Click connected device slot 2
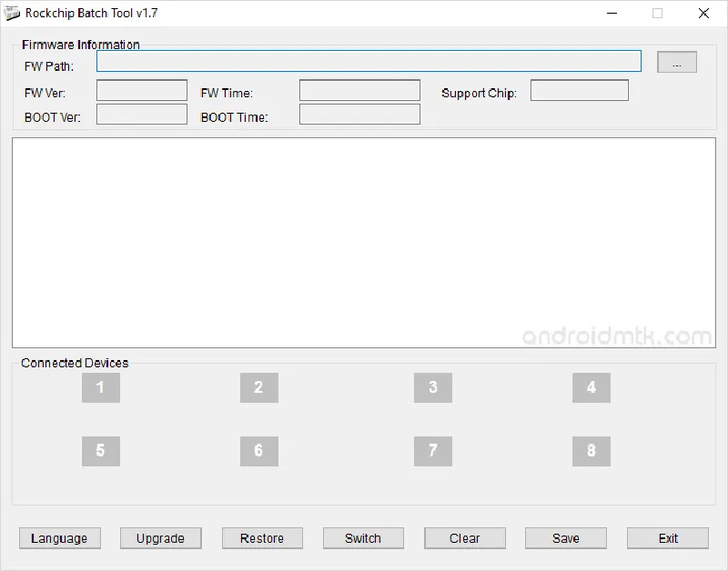The image size is (728, 571). pos(259,387)
